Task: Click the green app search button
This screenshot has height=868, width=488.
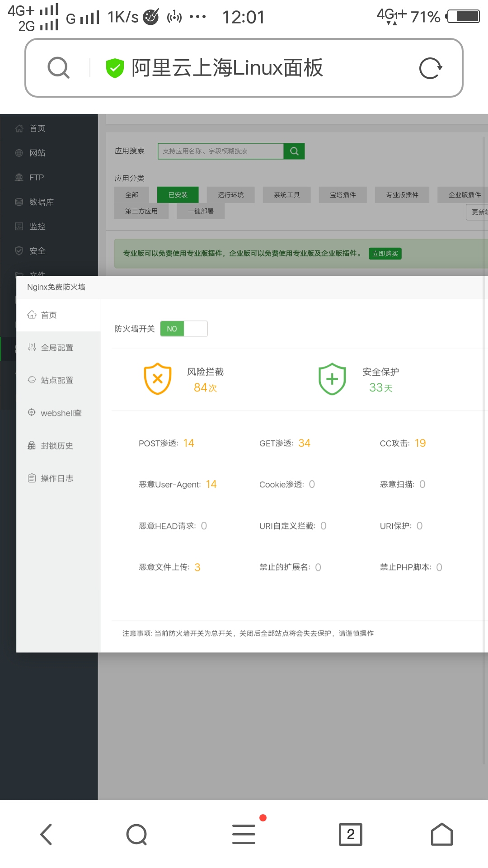Action: (x=294, y=151)
